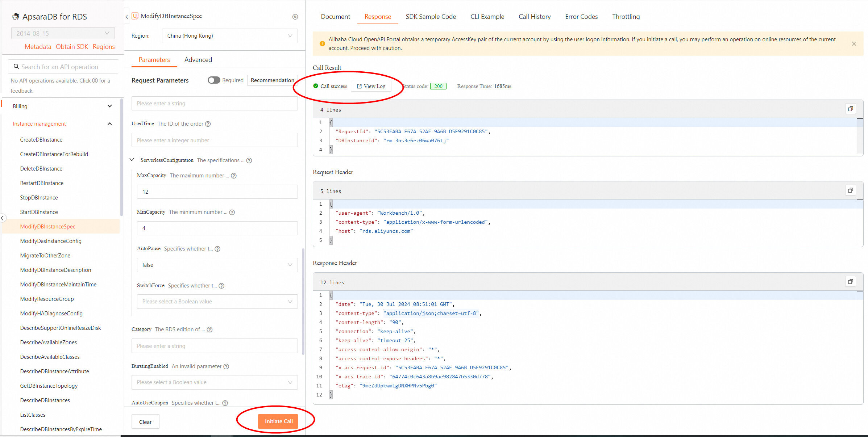The image size is (868, 437).
Task: Click the help icon next to AutoPause
Action: [x=217, y=249]
